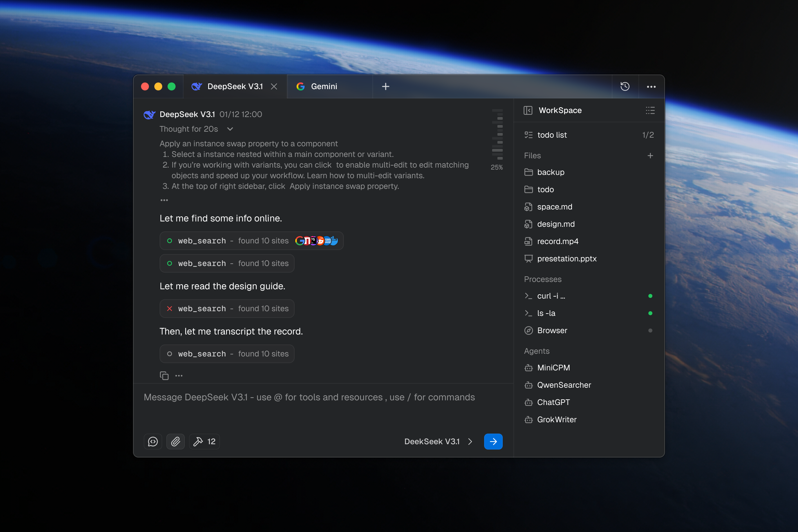Collapse the WorkSpace sidebar panel icon
798x532 pixels.
tap(528, 110)
